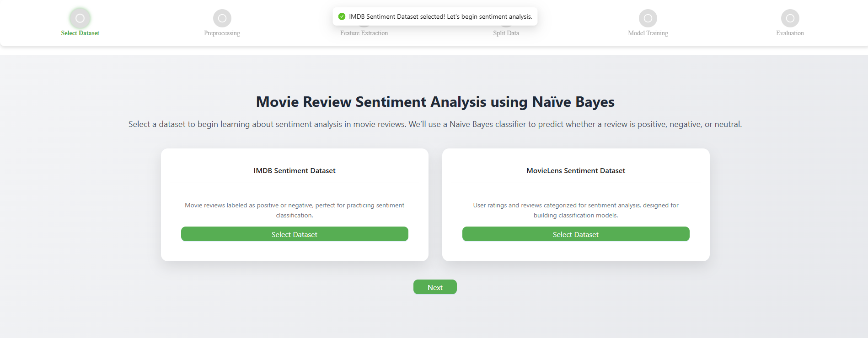
Task: Click the Movie Review Sentiment Analysis heading
Action: point(435,101)
